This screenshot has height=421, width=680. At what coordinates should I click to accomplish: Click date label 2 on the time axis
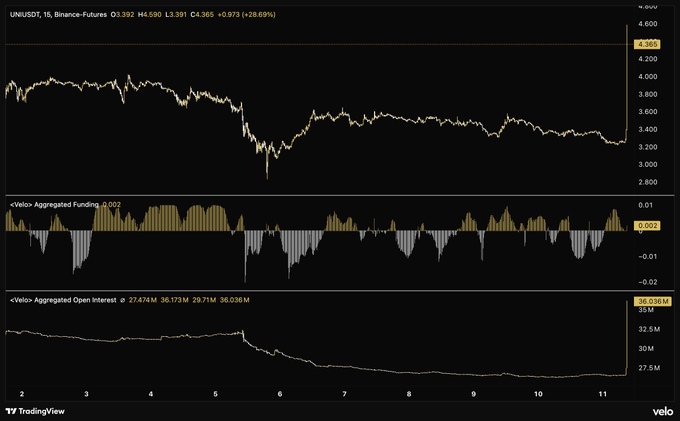(22, 394)
